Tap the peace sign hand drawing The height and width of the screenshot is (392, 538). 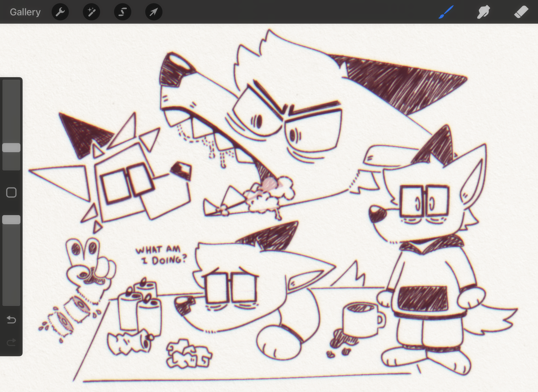[x=90, y=265]
